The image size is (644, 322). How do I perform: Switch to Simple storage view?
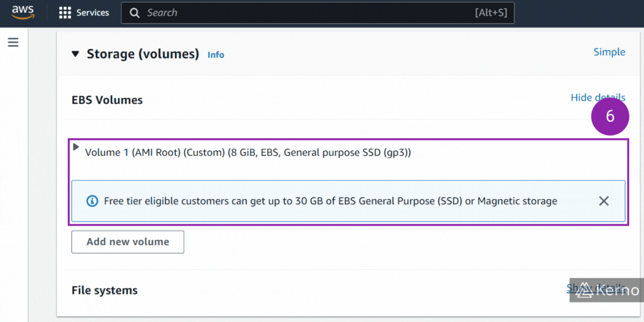tap(609, 52)
